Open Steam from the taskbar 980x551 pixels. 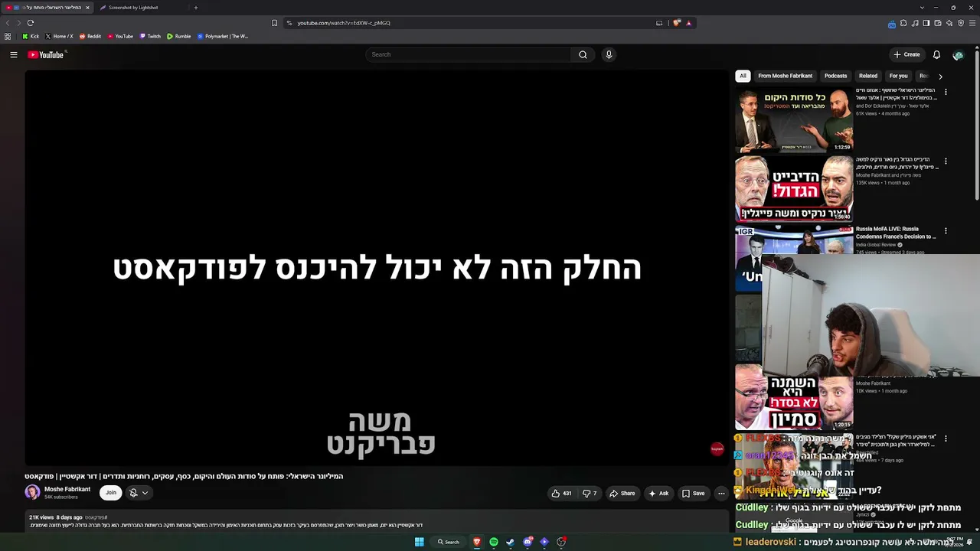coord(511,542)
